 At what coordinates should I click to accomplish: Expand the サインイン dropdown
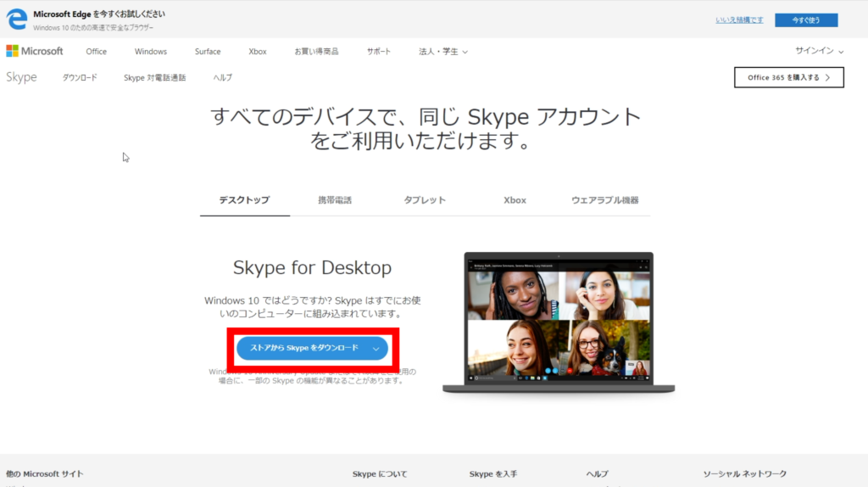coord(820,50)
